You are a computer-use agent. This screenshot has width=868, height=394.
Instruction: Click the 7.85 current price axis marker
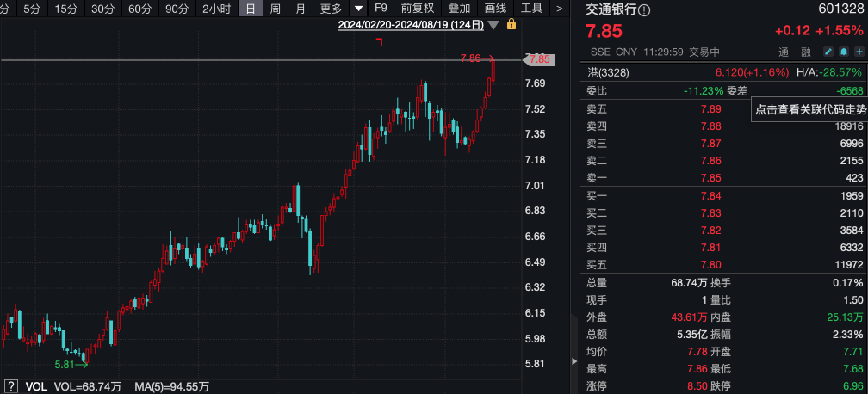(x=539, y=59)
